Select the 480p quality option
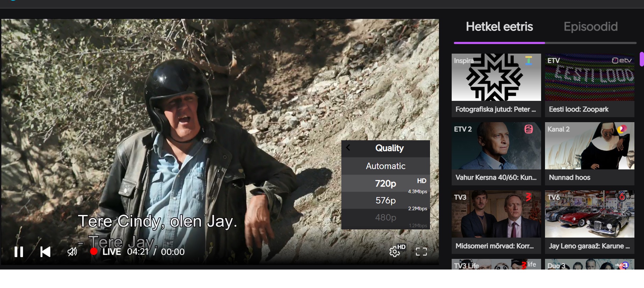The width and height of the screenshot is (644, 288). (385, 218)
